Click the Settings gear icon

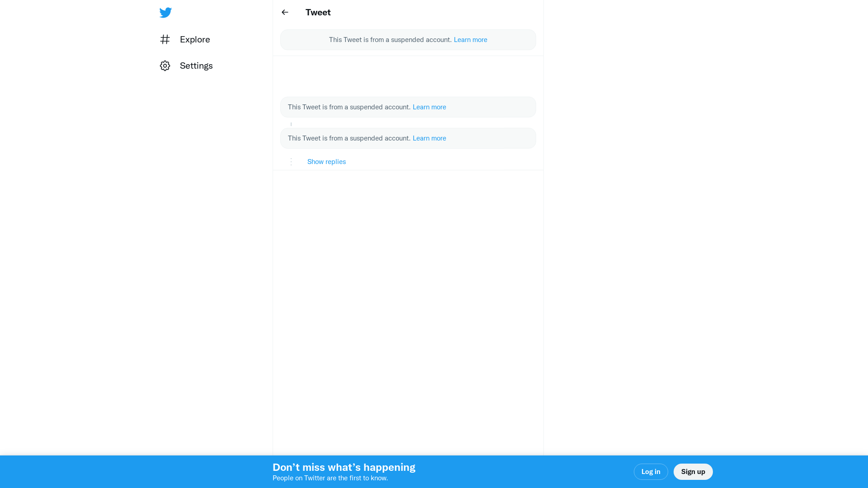[x=165, y=66]
